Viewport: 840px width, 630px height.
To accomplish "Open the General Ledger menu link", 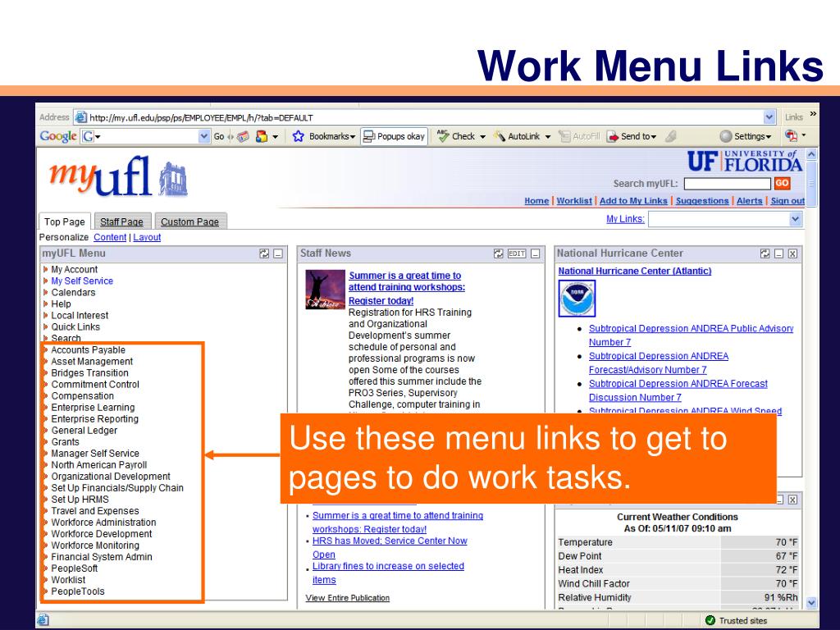I will coord(84,431).
